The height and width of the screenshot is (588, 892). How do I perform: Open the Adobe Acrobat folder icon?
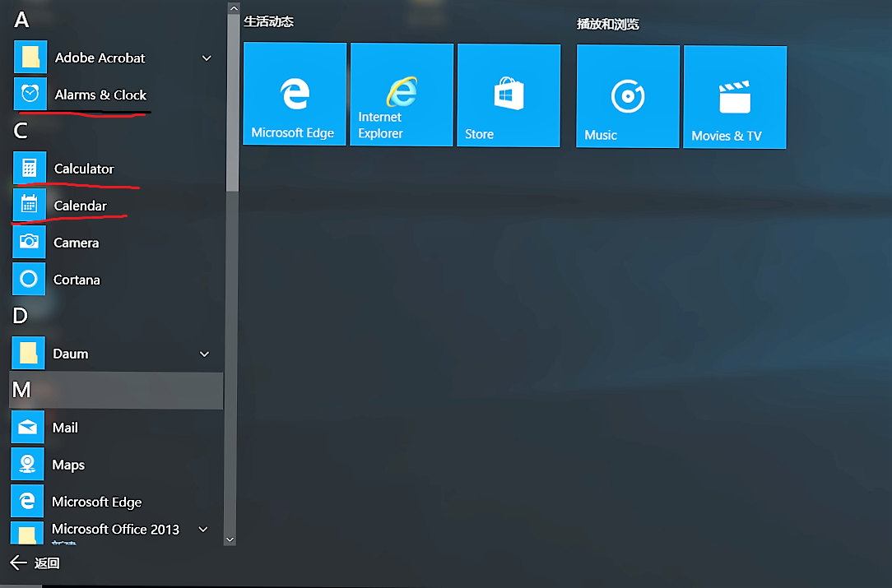coord(30,57)
